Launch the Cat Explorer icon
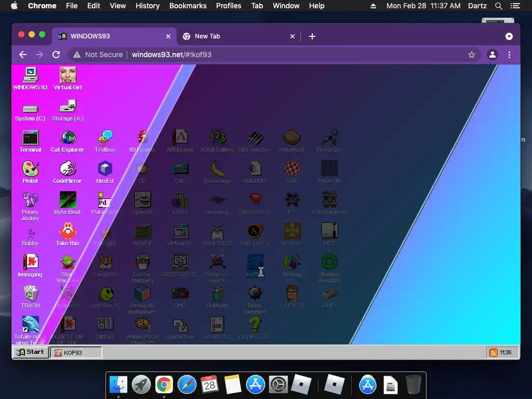This screenshot has height=399, width=532. (x=68, y=141)
